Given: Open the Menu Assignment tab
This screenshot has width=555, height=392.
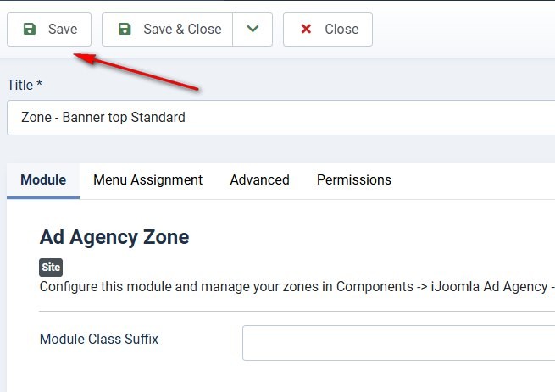Looking at the screenshot, I should pos(147,179).
